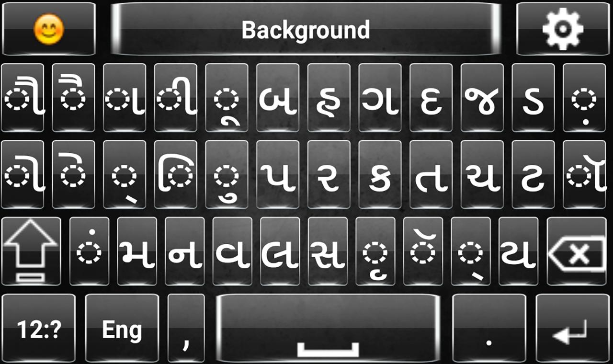Open the emoji smiley picker
Image resolution: width=613 pixels, height=364 pixels.
(48, 29)
